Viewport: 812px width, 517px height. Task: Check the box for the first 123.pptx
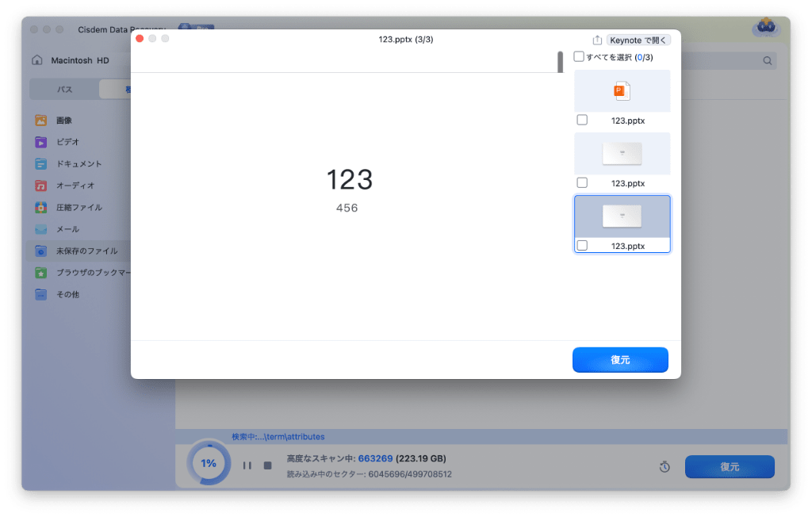582,121
